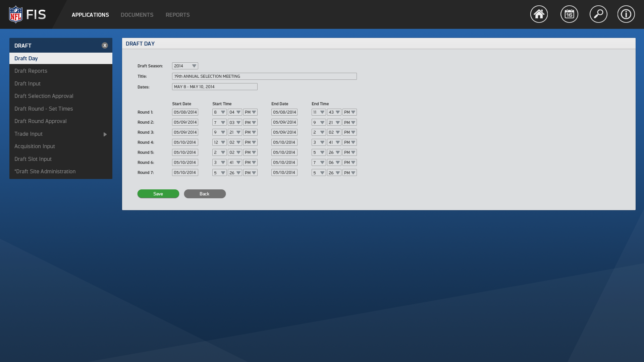Open the Documents menu

pos(137,15)
